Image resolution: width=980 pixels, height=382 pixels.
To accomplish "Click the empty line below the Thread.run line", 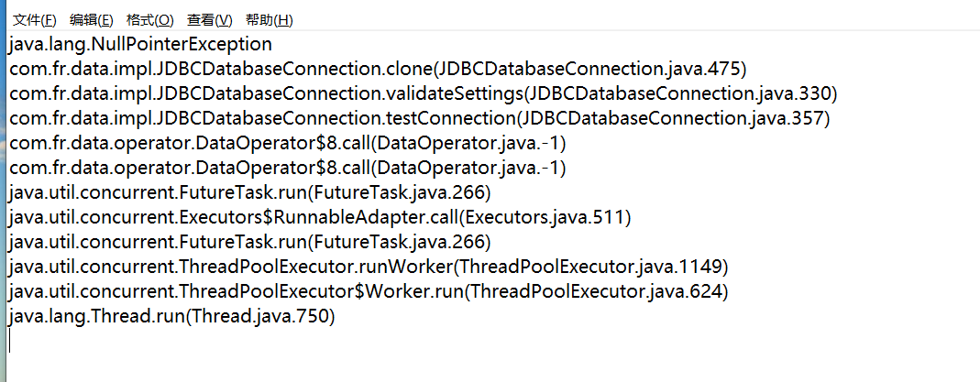I will click(x=183, y=342).
